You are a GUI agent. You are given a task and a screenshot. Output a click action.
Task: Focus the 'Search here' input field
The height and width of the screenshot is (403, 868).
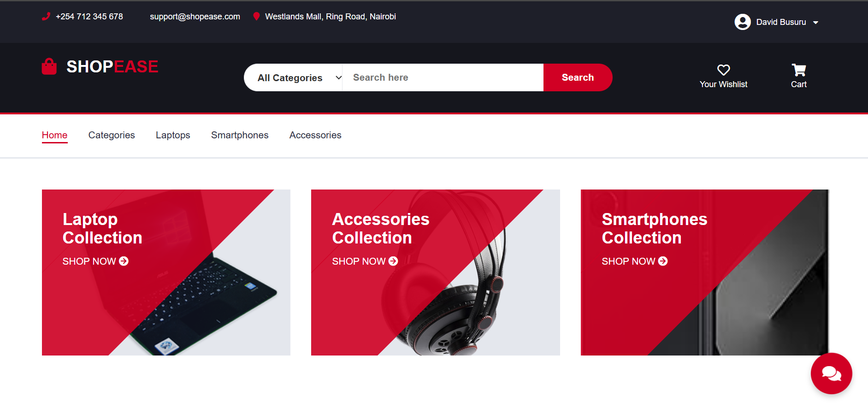tap(443, 77)
